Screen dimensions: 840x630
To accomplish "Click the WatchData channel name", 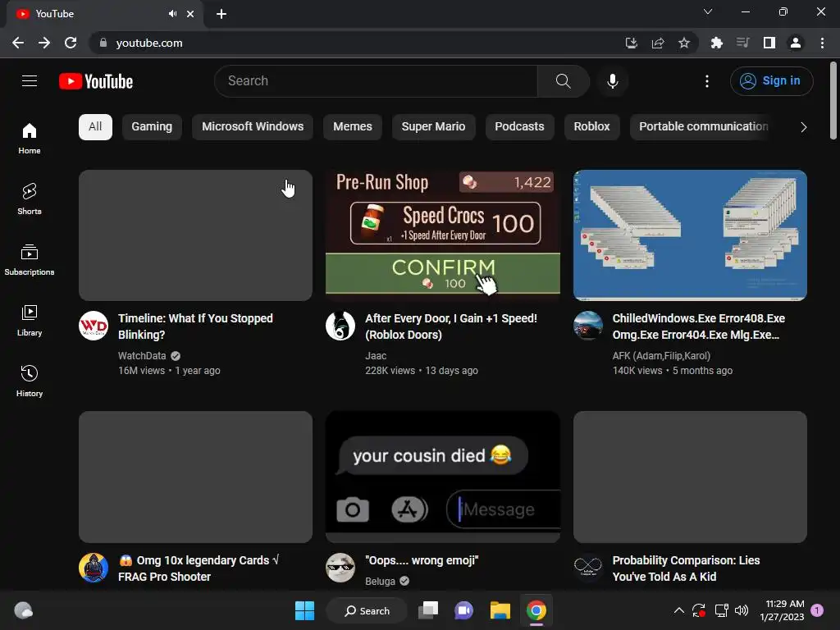I will 142,356.
